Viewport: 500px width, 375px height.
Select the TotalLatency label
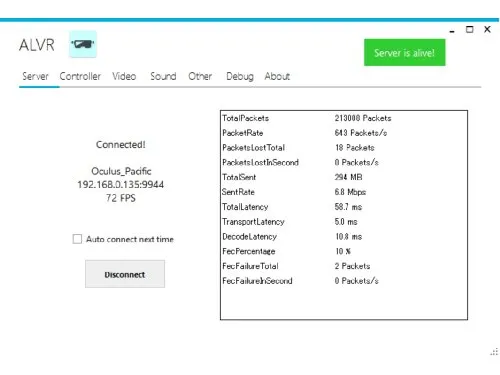[245, 207]
